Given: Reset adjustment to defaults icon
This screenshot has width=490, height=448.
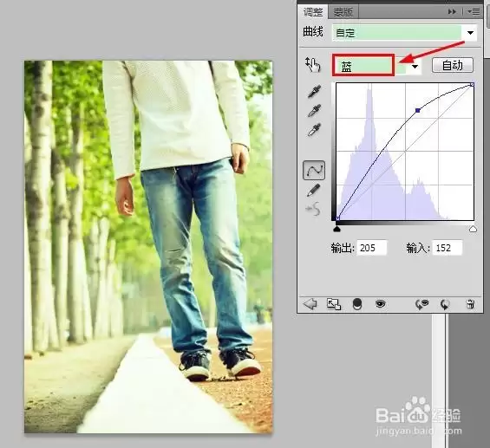Looking at the screenshot, I should click(445, 304).
